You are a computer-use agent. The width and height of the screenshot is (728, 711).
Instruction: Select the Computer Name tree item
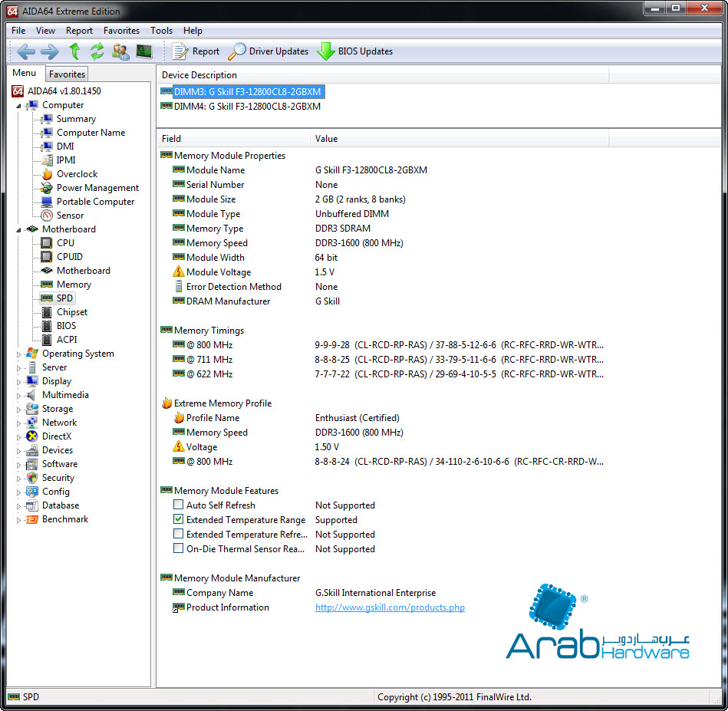click(x=91, y=133)
